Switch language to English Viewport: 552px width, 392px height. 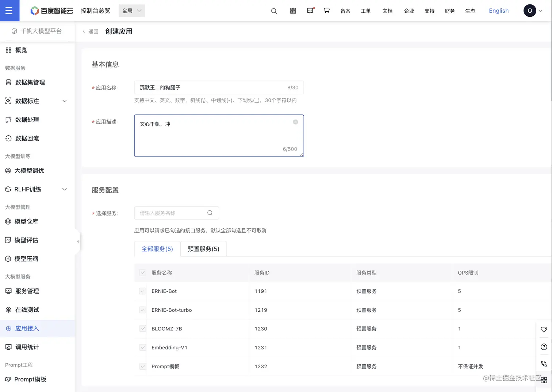click(499, 11)
